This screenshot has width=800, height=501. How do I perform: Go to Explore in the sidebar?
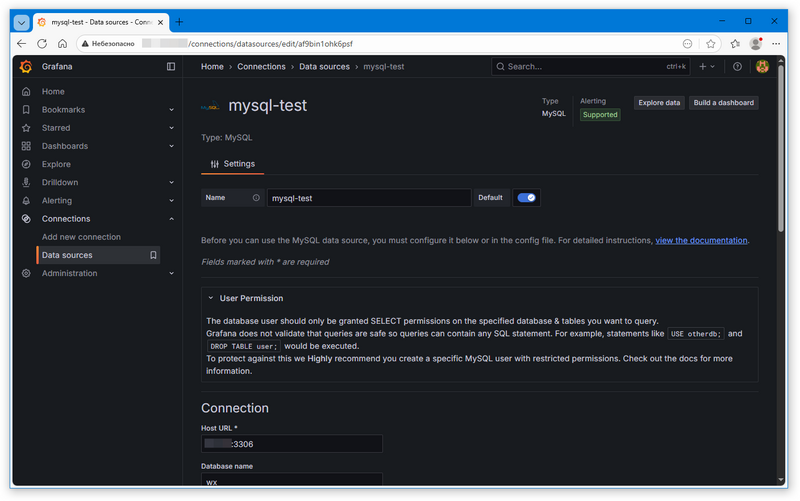pyautogui.click(x=56, y=164)
